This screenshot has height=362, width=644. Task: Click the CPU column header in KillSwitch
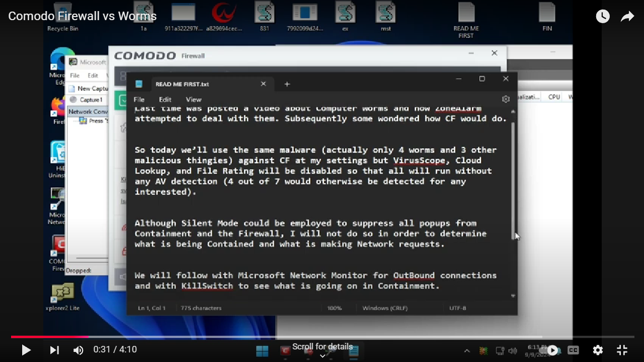click(554, 97)
